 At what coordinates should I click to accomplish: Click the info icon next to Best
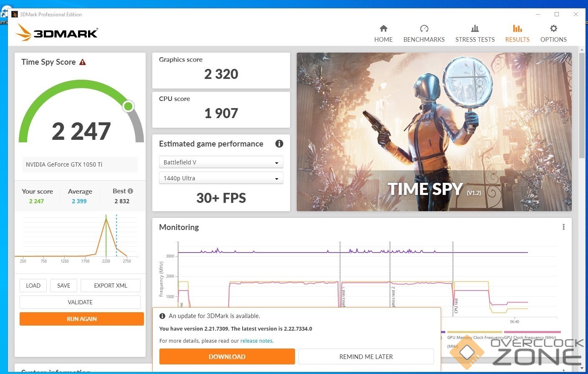coord(130,191)
